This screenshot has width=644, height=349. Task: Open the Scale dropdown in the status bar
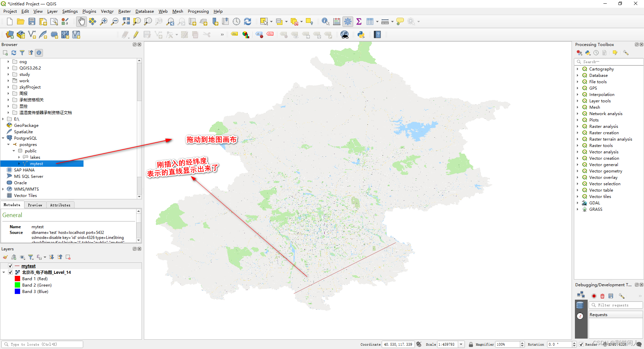coord(461,344)
